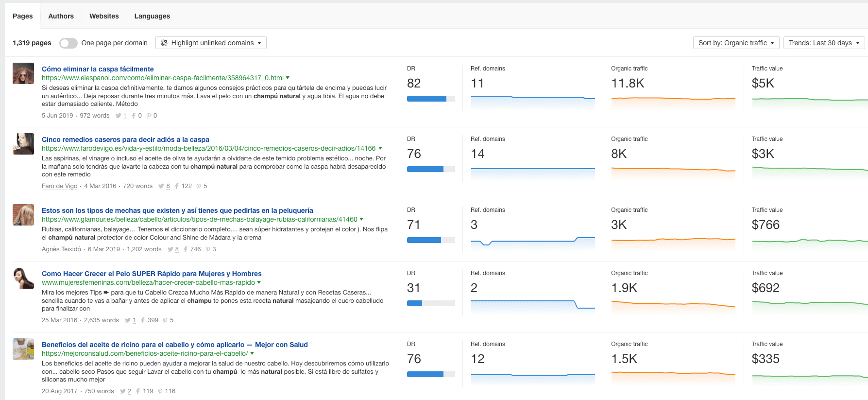Click Pinterest icon on glamour.es result
868x400 pixels.
208,249
